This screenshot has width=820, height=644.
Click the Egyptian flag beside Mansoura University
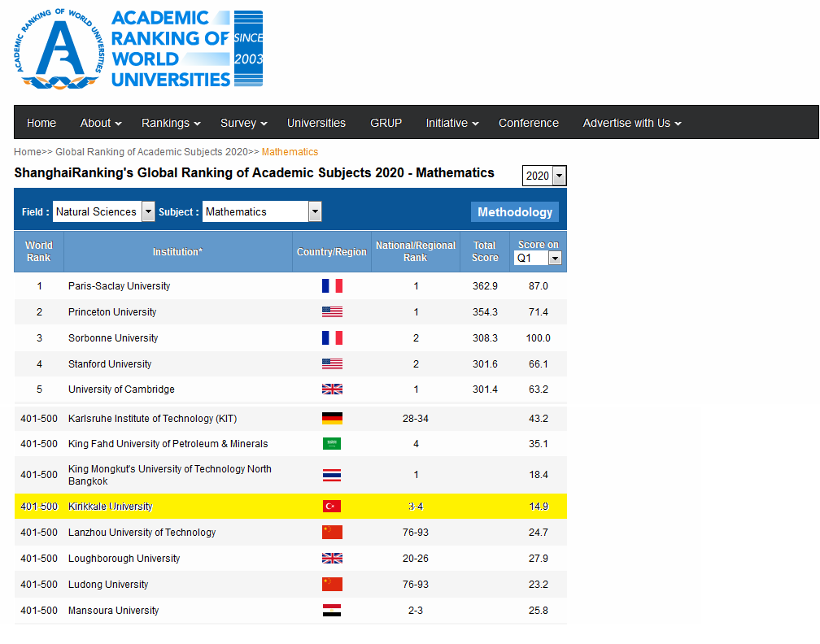(x=332, y=611)
